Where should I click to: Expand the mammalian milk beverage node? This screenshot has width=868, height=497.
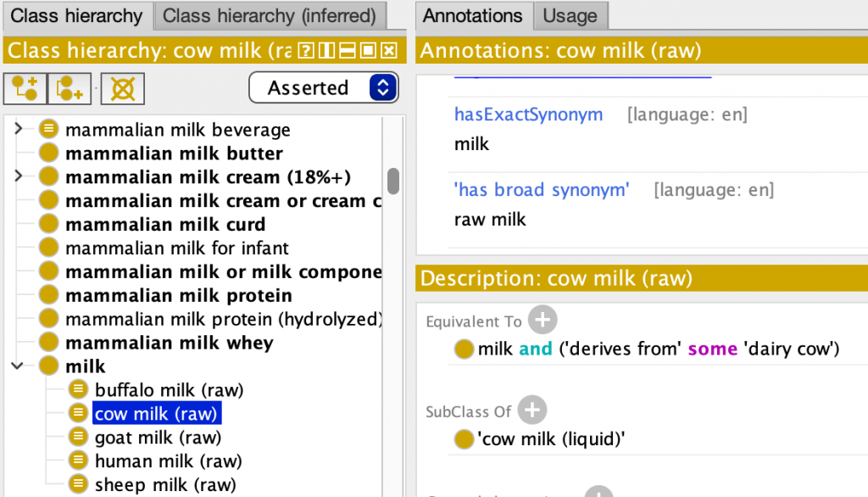pos(19,129)
